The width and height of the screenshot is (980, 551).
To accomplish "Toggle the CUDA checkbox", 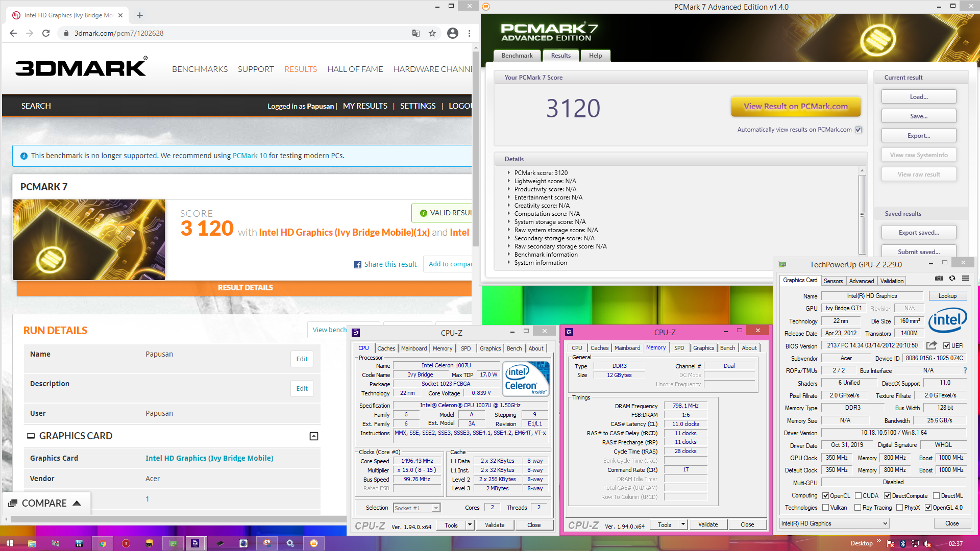I will [x=859, y=496].
